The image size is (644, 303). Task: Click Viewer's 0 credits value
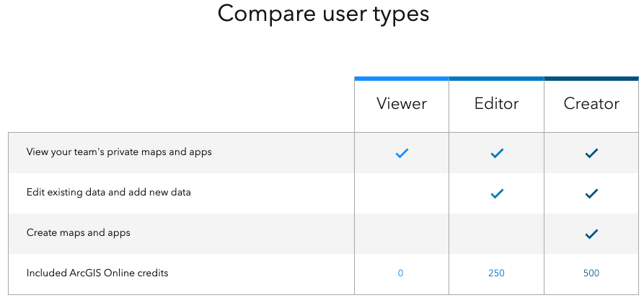400,273
